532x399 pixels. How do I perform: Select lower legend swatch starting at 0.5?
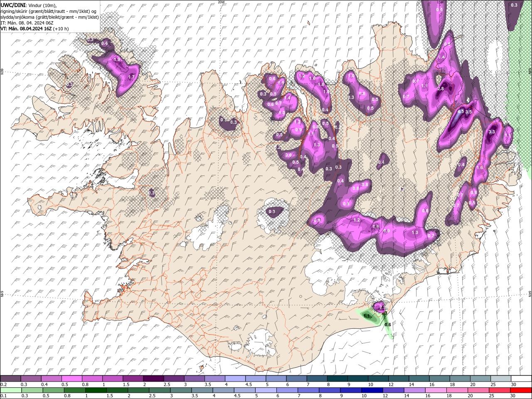click(53, 390)
